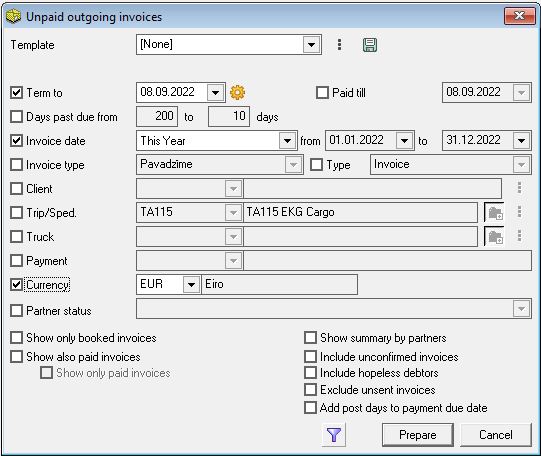Open the This Year period dropdown
Image resolution: width=541 pixels, height=456 pixels.
(287, 141)
